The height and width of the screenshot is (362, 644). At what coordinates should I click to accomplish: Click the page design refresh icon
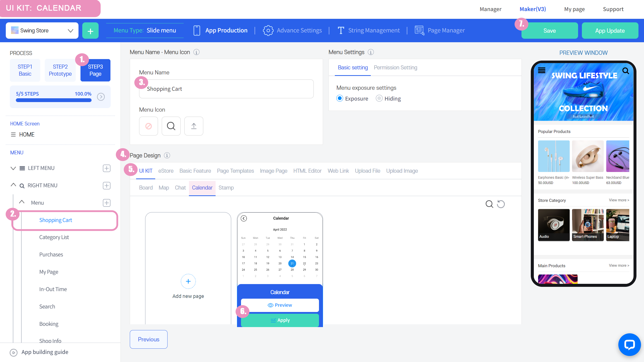click(501, 204)
